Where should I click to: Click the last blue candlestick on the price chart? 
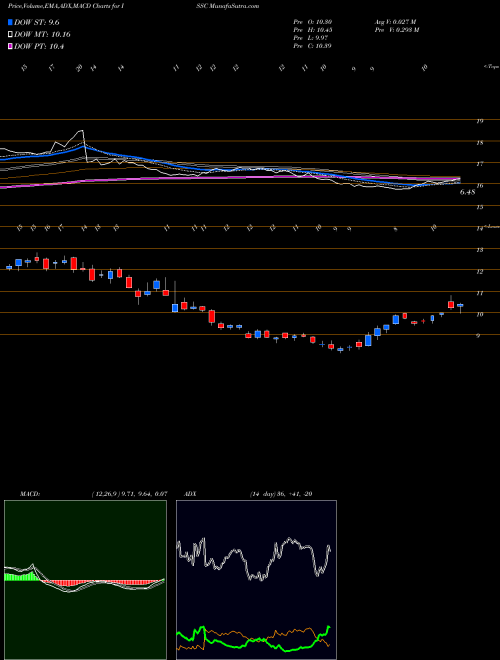pyautogui.click(x=460, y=305)
